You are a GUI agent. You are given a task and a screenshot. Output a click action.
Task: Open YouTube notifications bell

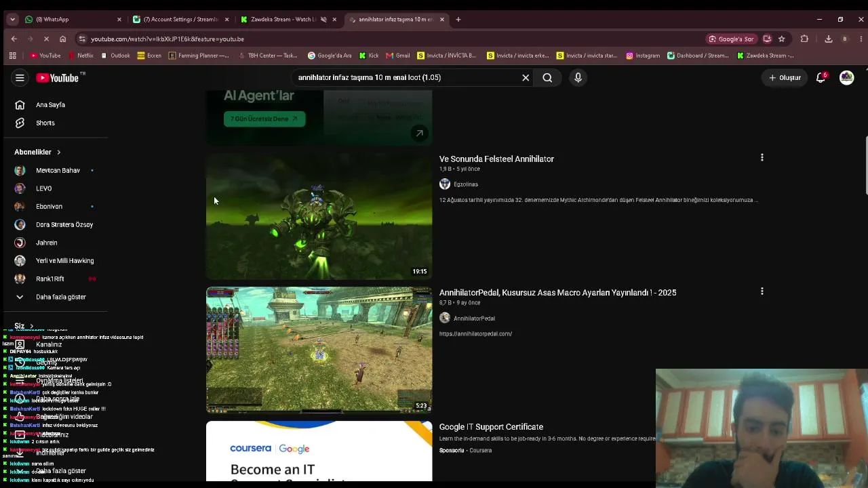821,77
